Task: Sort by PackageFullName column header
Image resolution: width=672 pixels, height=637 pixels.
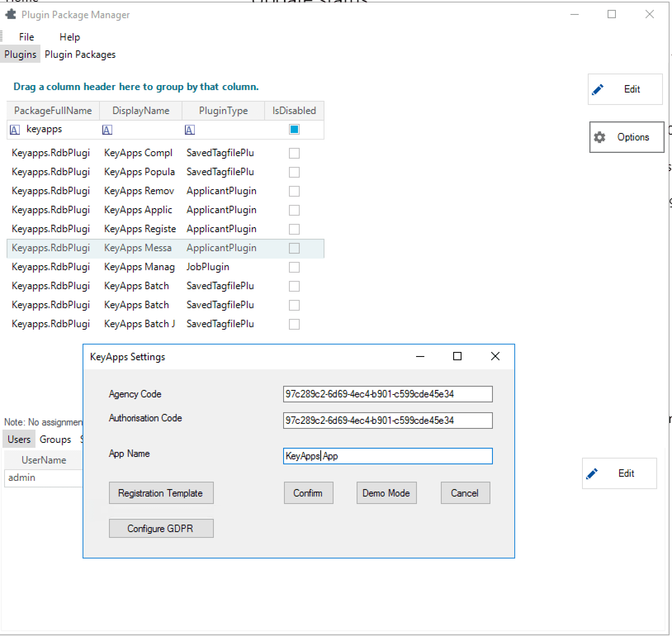Action: (x=53, y=111)
